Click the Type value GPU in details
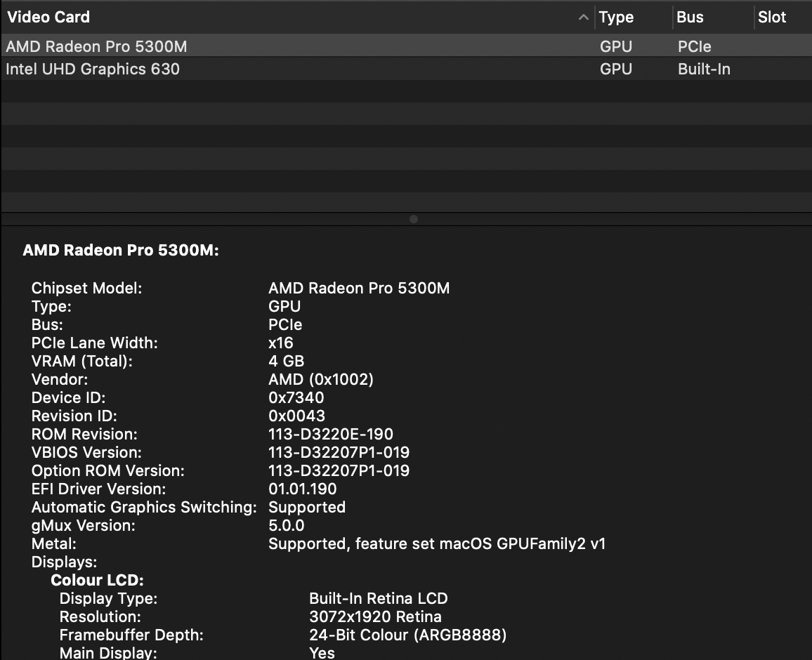This screenshot has height=660, width=812. tap(284, 306)
